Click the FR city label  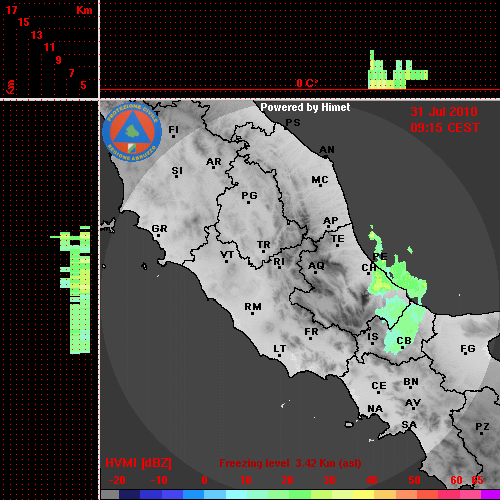tap(311, 332)
